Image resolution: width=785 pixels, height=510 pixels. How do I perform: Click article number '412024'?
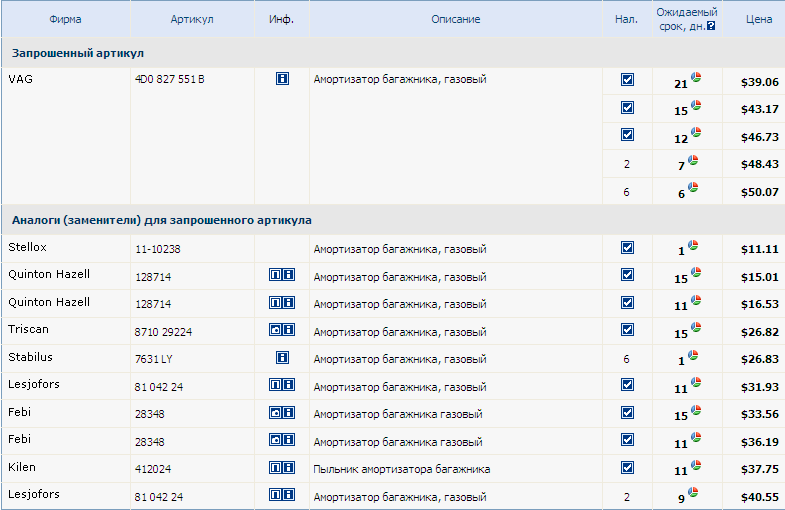point(153,469)
